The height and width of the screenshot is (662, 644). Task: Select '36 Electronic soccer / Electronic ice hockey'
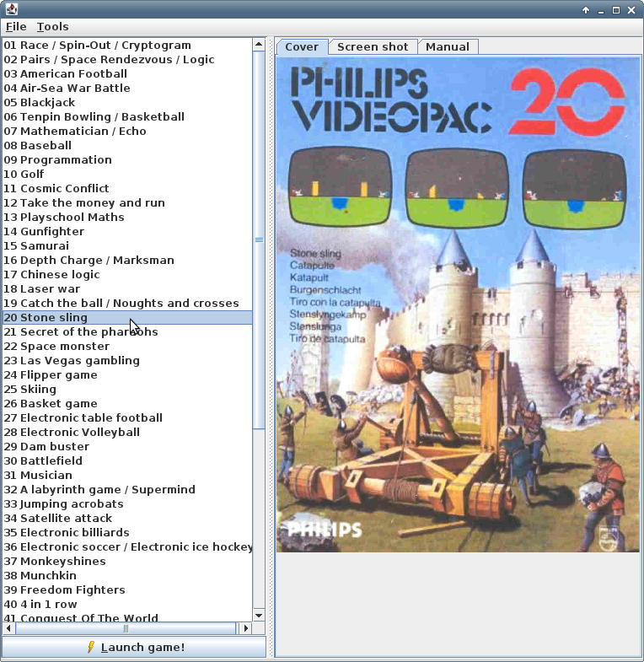point(127,547)
